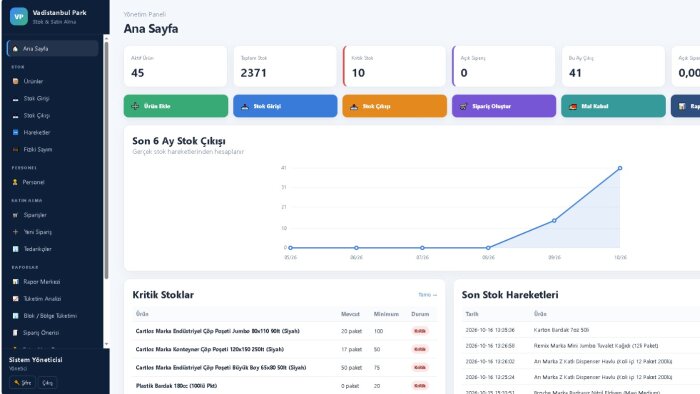Viewport: 700px width, 394px height.
Task: Click the VP logo badge
Action: pyautogui.click(x=19, y=17)
